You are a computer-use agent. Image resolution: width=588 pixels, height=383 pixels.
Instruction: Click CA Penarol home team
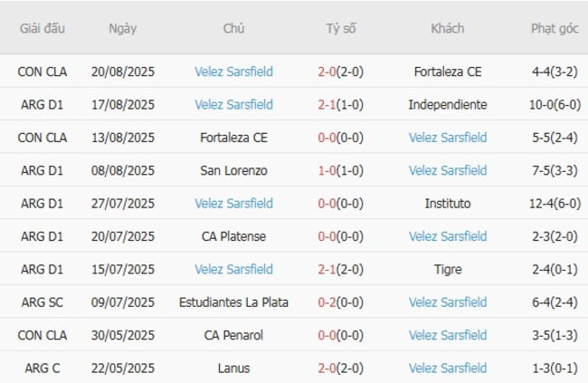click(233, 335)
